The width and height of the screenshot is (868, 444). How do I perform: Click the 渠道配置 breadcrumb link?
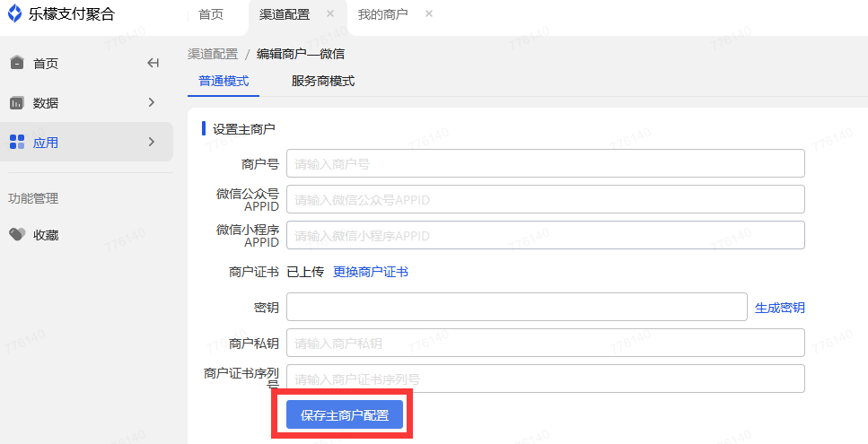coord(213,54)
